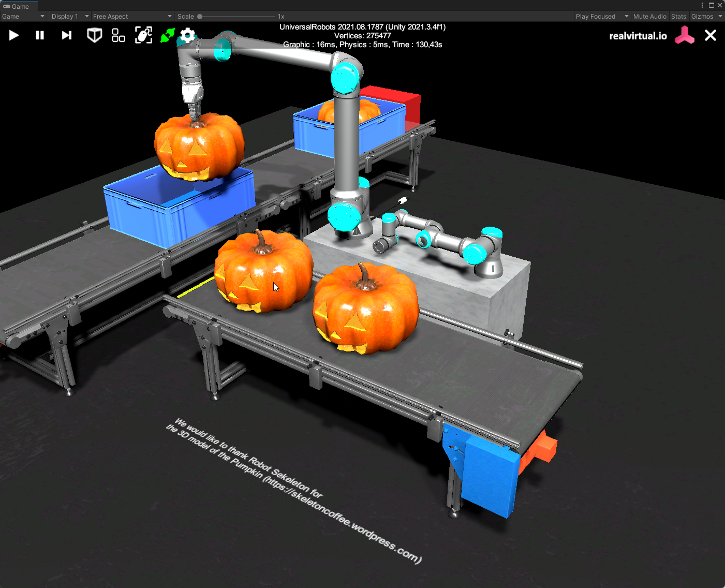Click the Scale slider handle

click(200, 17)
